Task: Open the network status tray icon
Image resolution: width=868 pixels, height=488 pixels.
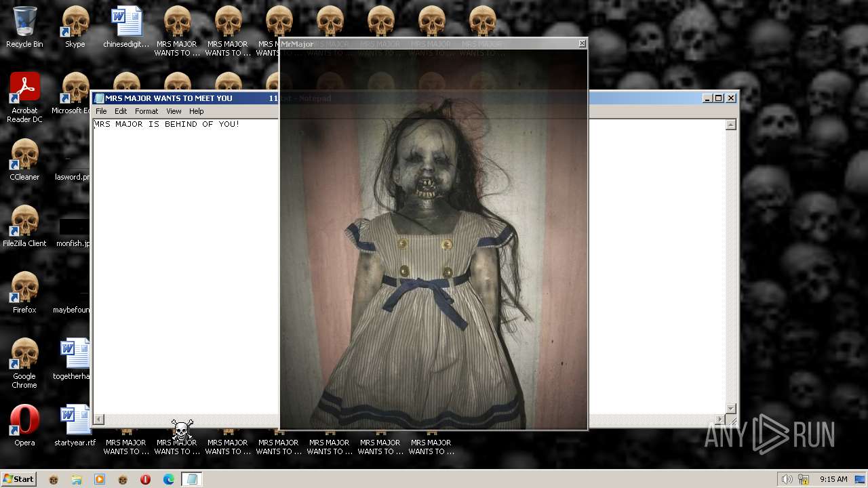Action: (x=804, y=479)
